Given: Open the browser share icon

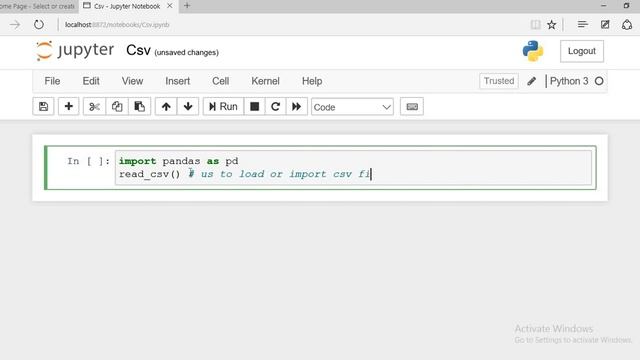Looking at the screenshot, I should click(627, 25).
